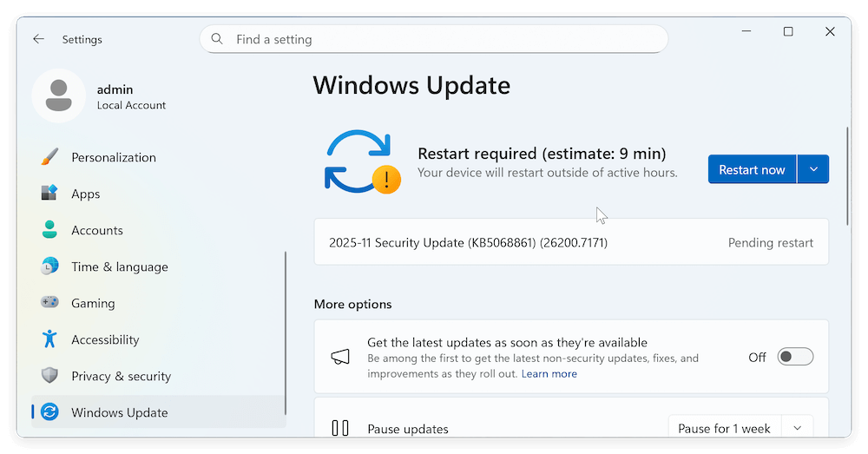The image size is (868, 454).
Task: Click the main page vertical scrollbar
Action: coord(847,176)
